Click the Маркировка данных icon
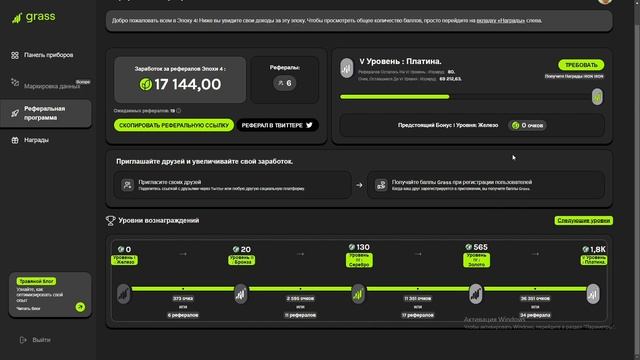The height and width of the screenshot is (360, 640). click(15, 82)
